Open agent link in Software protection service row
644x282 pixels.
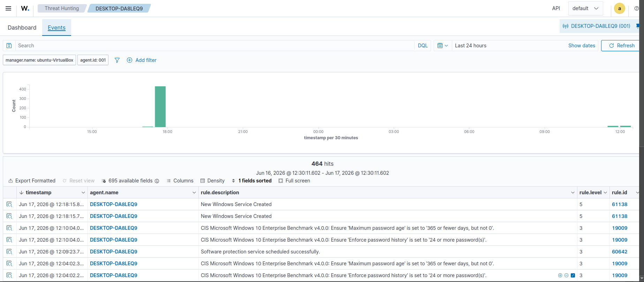point(114,252)
